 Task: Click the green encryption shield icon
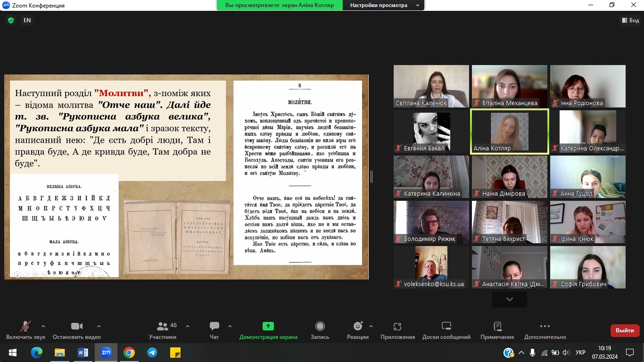coord(11,20)
